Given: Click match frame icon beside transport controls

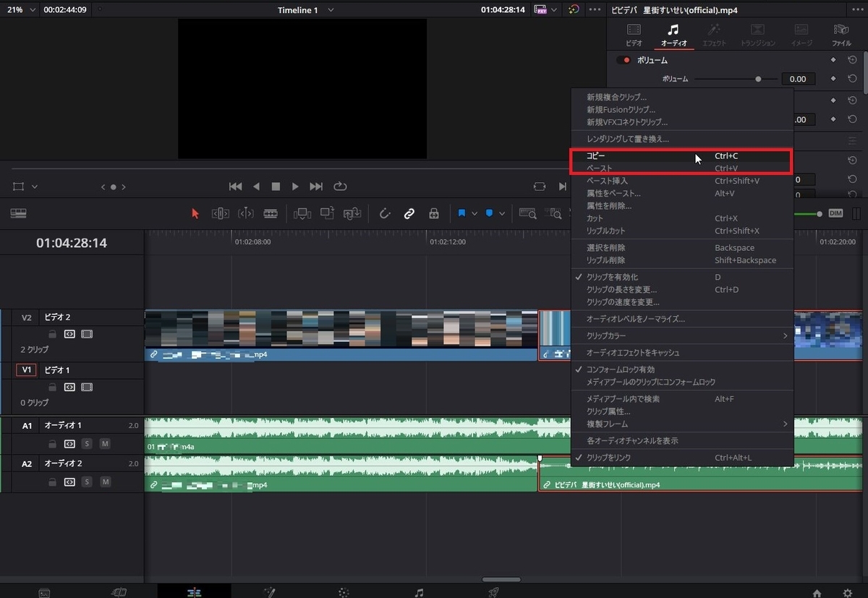Looking at the screenshot, I should click(540, 187).
